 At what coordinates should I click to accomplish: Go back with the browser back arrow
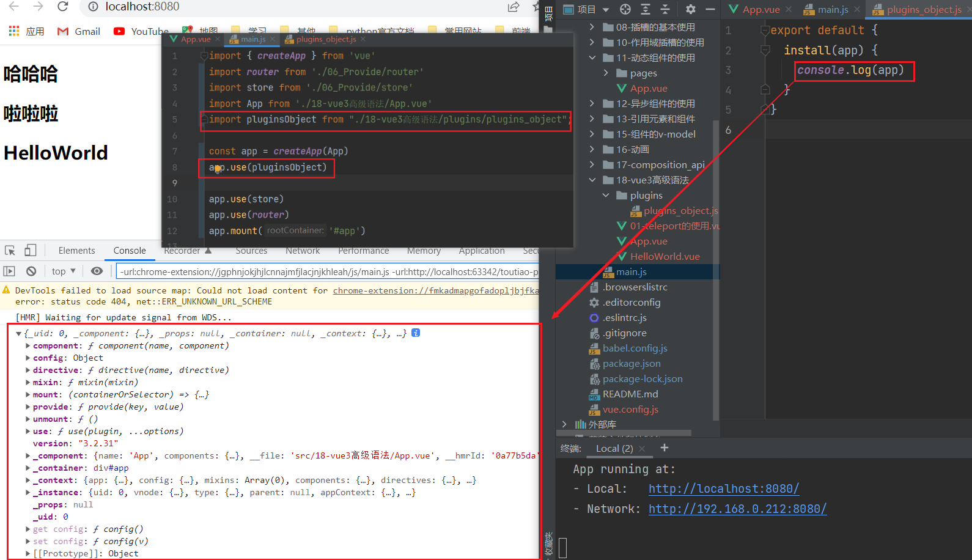click(13, 6)
